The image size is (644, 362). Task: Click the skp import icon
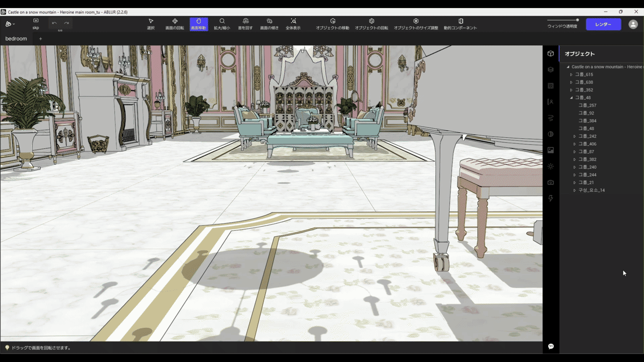click(x=36, y=24)
